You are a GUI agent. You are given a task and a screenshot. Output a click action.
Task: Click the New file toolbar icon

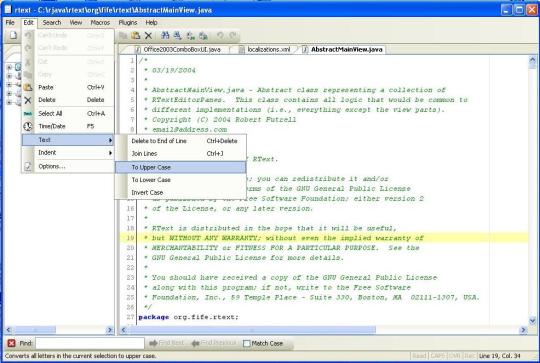(13, 35)
